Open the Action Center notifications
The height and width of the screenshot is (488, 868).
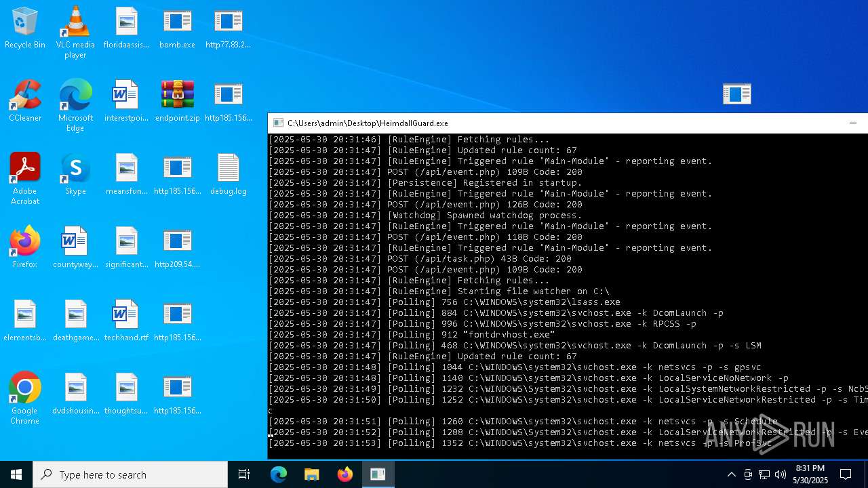(846, 474)
